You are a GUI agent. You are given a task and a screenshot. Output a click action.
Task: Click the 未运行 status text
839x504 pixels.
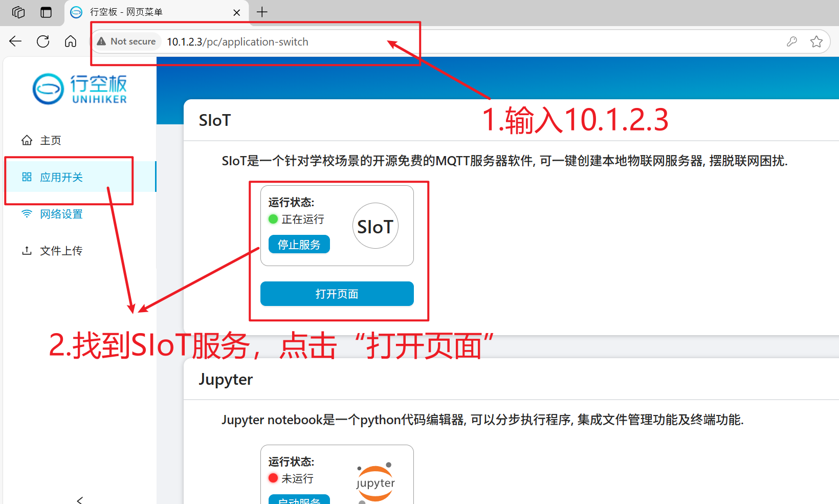point(298,478)
